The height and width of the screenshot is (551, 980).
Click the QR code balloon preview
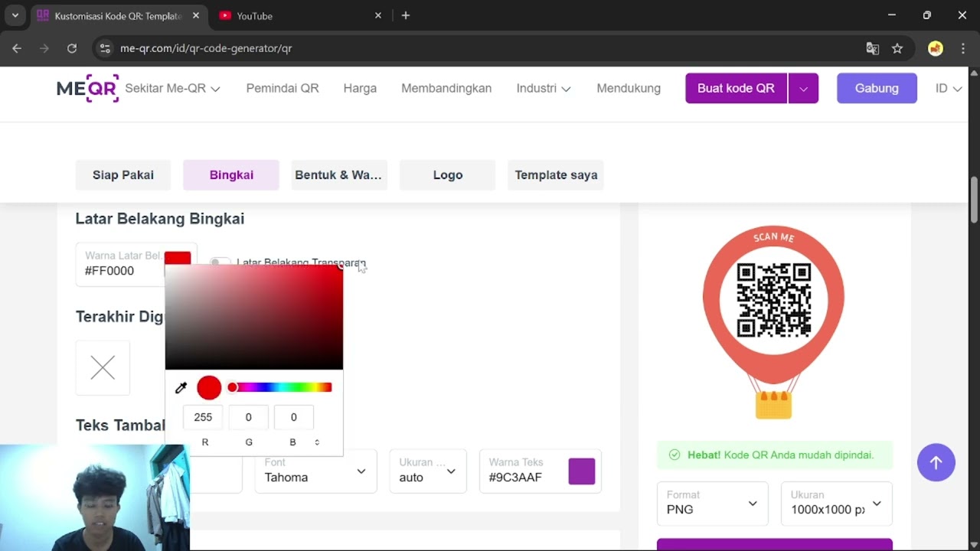(x=773, y=322)
